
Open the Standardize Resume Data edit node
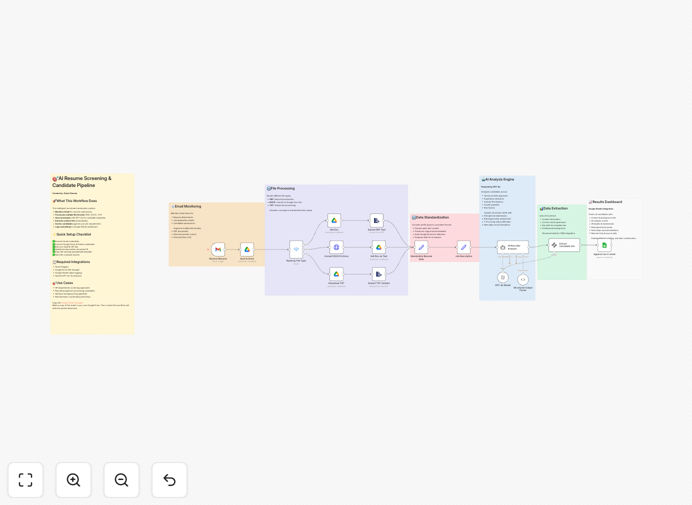click(421, 247)
